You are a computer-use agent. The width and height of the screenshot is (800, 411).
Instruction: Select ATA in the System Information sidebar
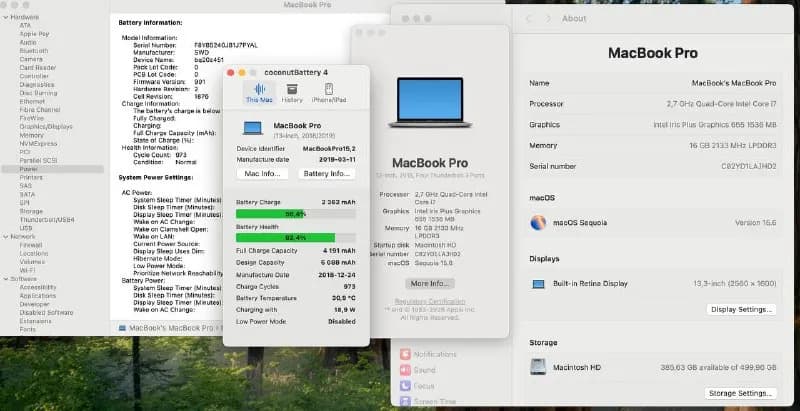[x=25, y=25]
